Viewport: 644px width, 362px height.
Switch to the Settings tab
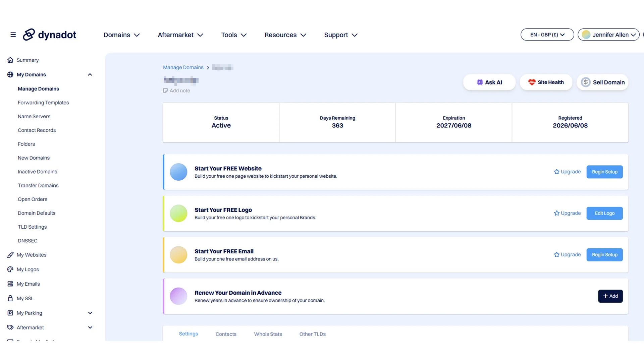[x=189, y=334]
